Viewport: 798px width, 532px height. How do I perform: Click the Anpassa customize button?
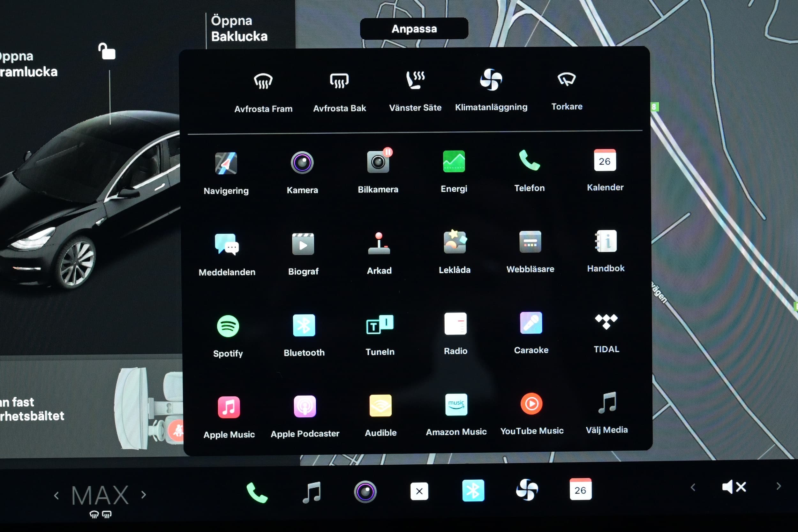(x=414, y=28)
